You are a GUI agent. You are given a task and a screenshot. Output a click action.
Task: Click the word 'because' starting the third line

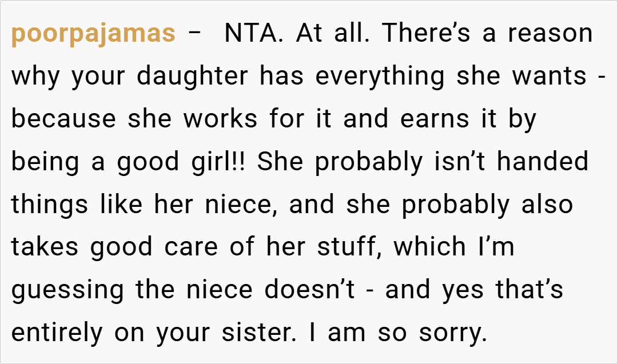click(64, 119)
